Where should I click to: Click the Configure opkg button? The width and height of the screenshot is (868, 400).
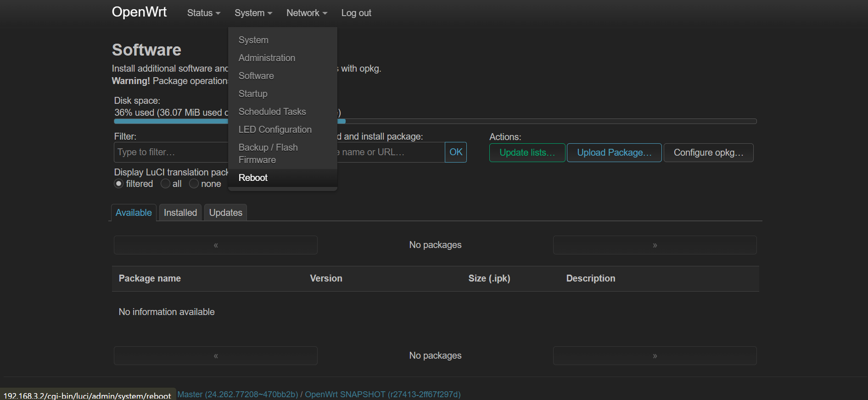[708, 152]
